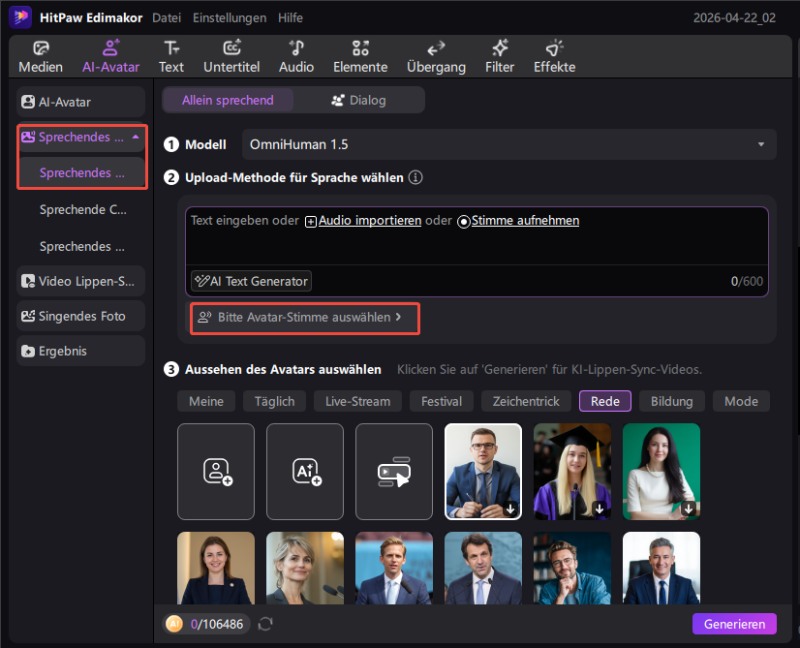Select the businessman avatar thumbnail in the Rede category
This screenshot has width=800, height=648.
pos(483,472)
